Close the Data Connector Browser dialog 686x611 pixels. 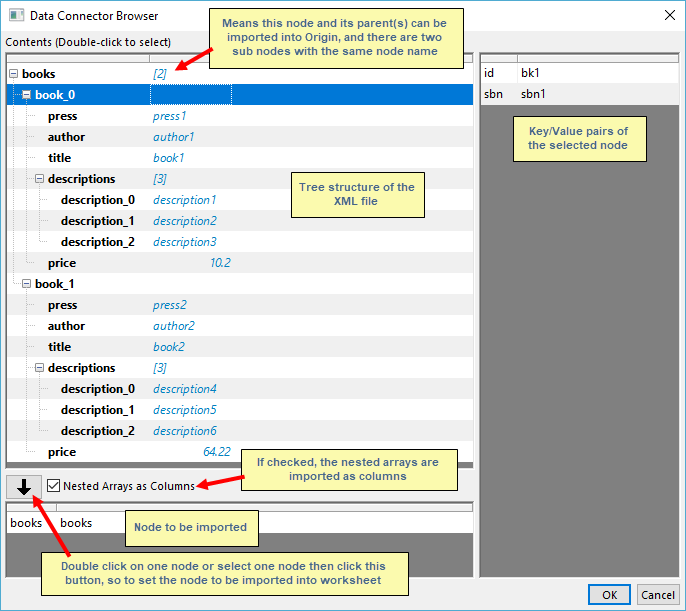tap(669, 15)
